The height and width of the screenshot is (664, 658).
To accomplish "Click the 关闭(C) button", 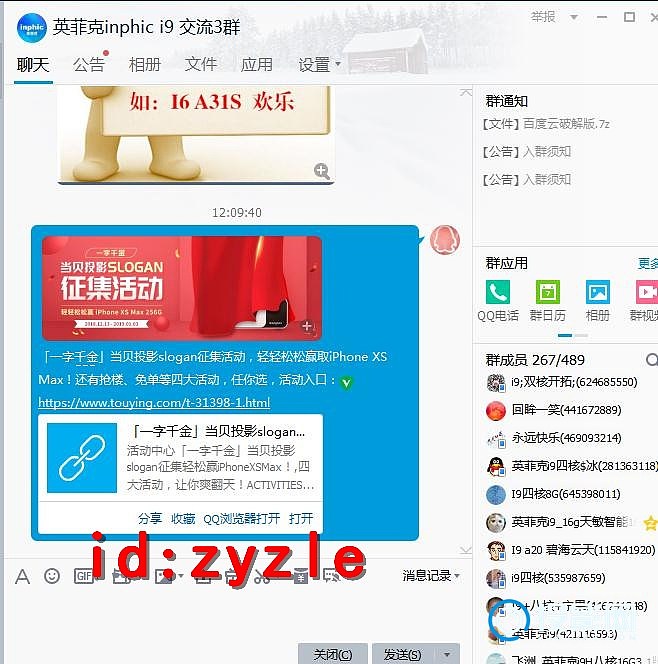I will pos(332,654).
